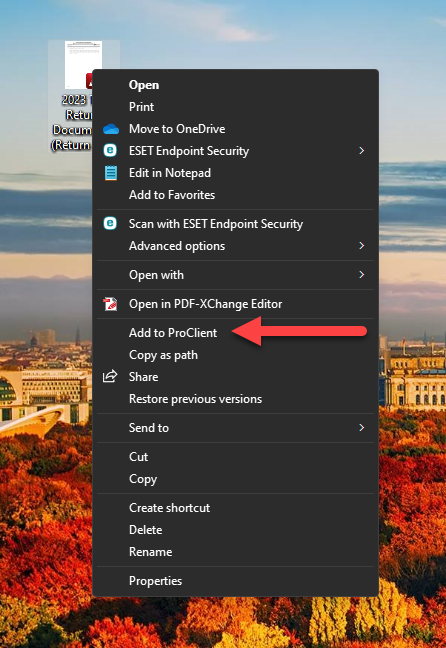Click ESET icon beside Scan with ESET

click(110, 224)
